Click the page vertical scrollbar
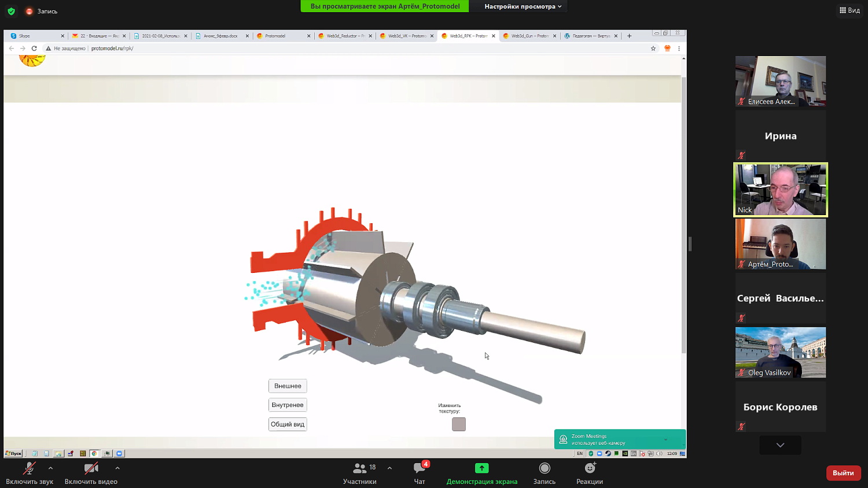The height and width of the screenshot is (488, 868). tap(684, 214)
